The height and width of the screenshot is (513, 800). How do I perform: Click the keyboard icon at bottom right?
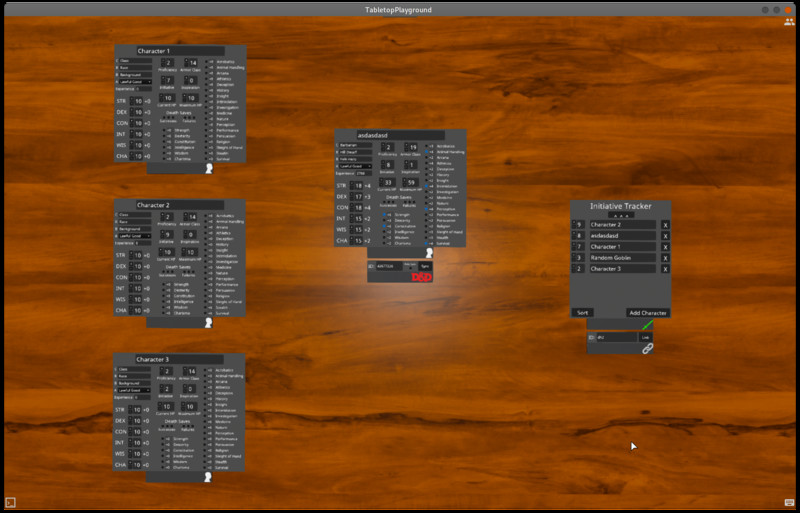[x=789, y=503]
